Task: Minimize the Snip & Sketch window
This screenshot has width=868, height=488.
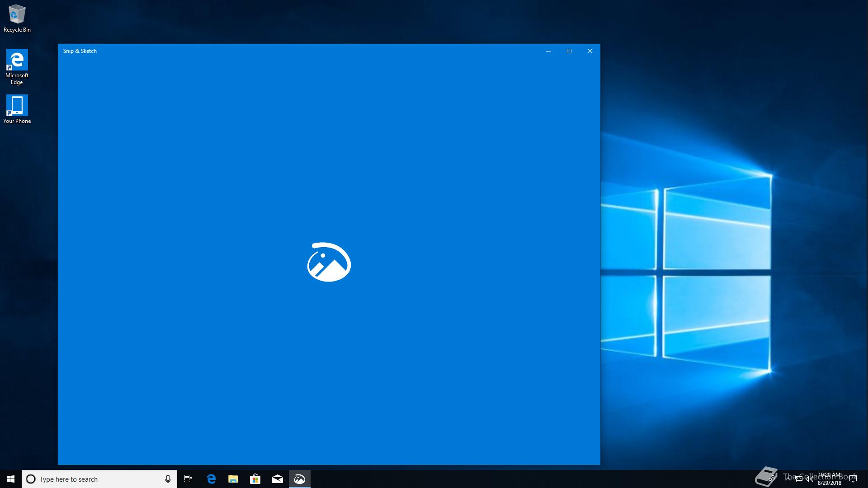Action: [x=548, y=51]
